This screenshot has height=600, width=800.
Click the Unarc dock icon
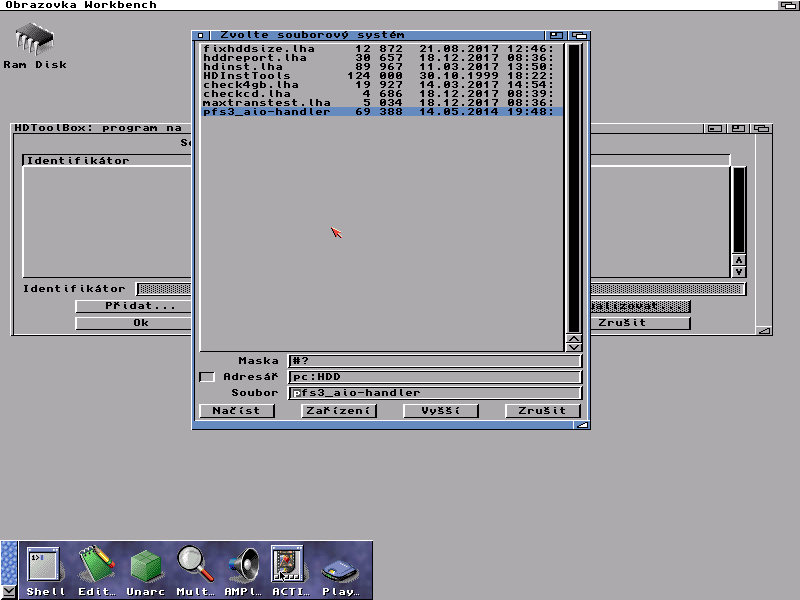click(x=146, y=570)
